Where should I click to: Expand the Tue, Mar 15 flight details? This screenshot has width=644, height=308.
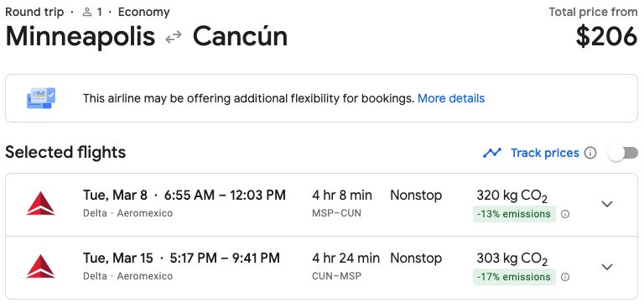click(x=607, y=267)
